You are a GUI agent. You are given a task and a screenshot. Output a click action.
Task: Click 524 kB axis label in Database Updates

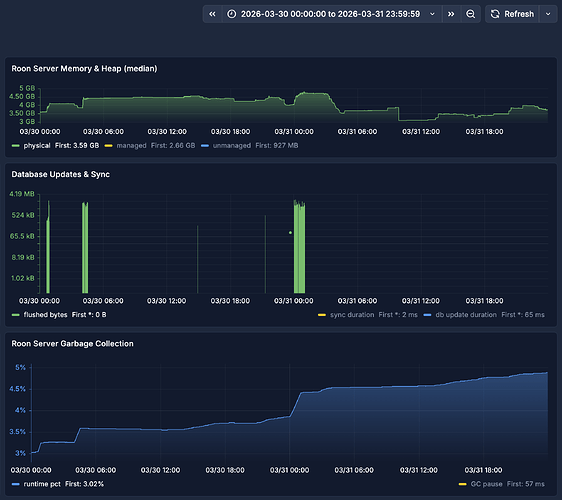pos(23,215)
